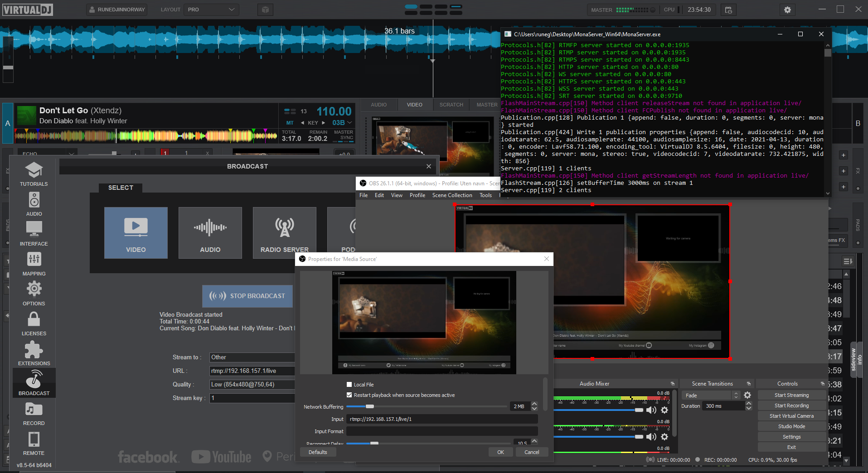Open OBS Tools menu
Image resolution: width=868 pixels, height=473 pixels.
[485, 195]
